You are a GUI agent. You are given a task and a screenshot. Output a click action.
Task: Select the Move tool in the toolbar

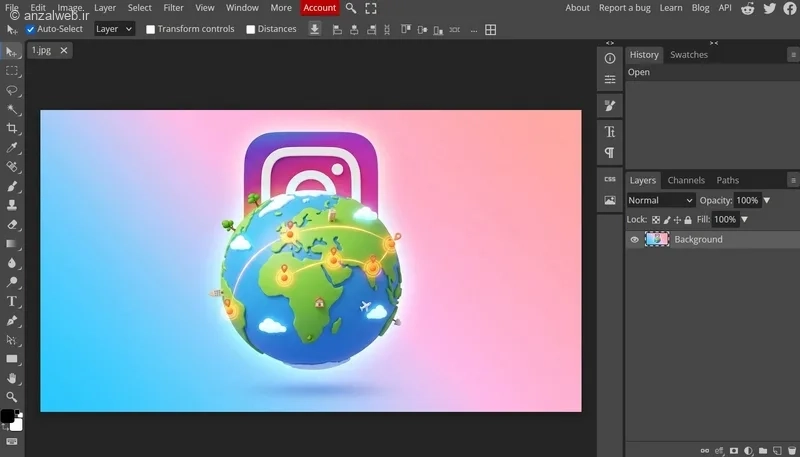(x=11, y=52)
